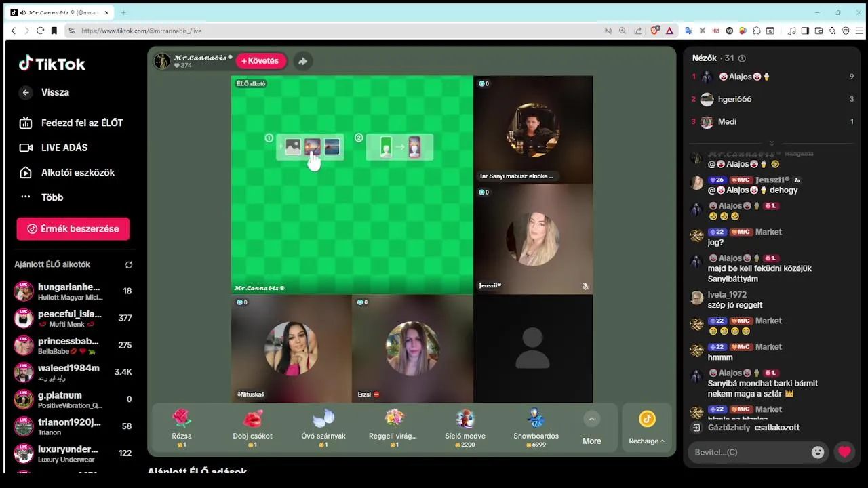
Task: Send the Síelő medve gift
Action: (x=465, y=427)
